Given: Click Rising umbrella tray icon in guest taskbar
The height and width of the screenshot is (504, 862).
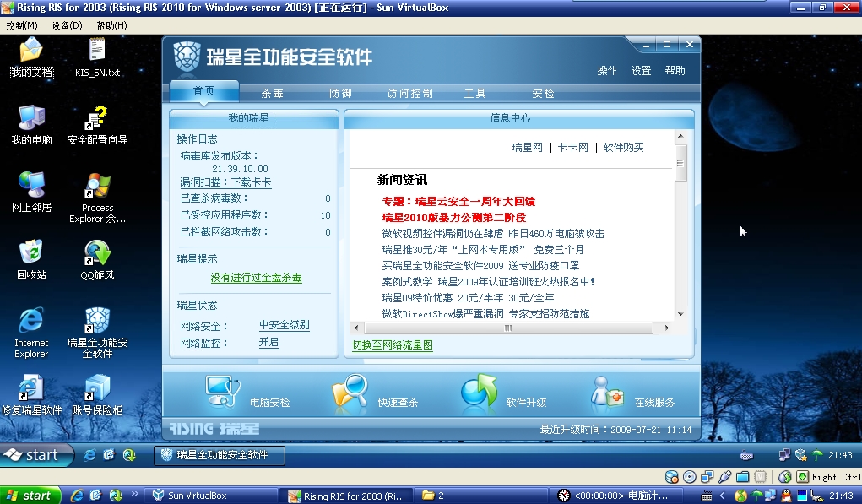Looking at the screenshot, I should (x=817, y=454).
